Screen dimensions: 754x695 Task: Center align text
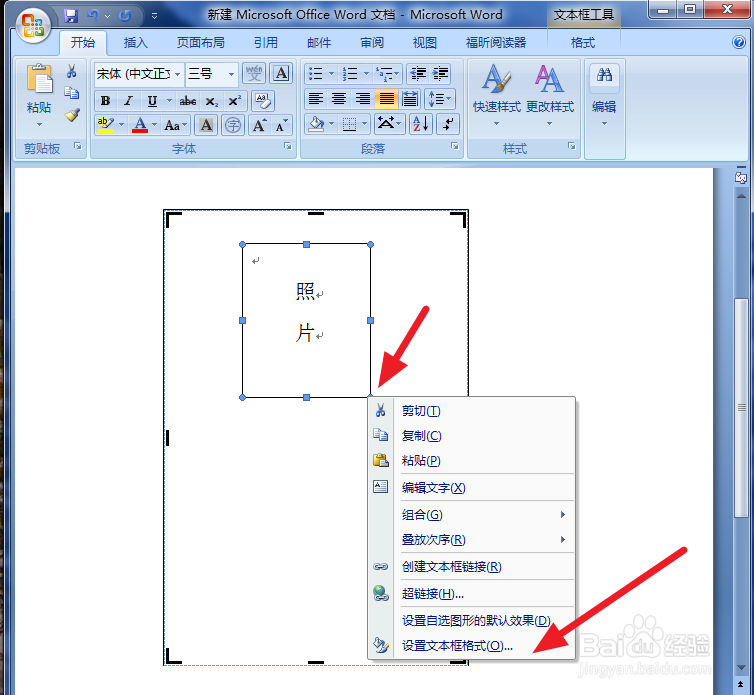point(339,100)
